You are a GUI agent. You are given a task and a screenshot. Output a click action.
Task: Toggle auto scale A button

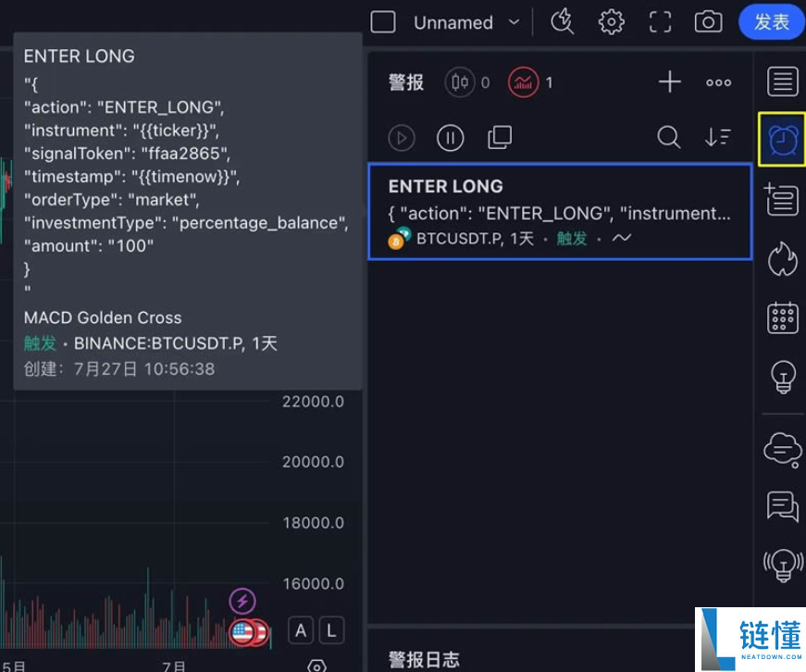pos(301,629)
